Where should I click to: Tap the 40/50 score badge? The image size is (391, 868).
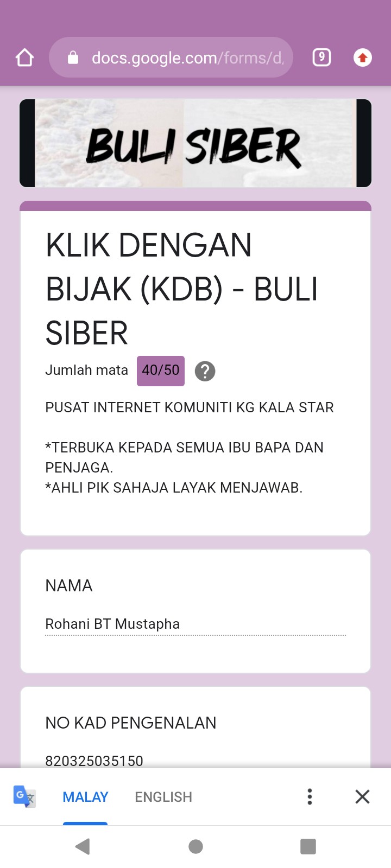coord(160,371)
